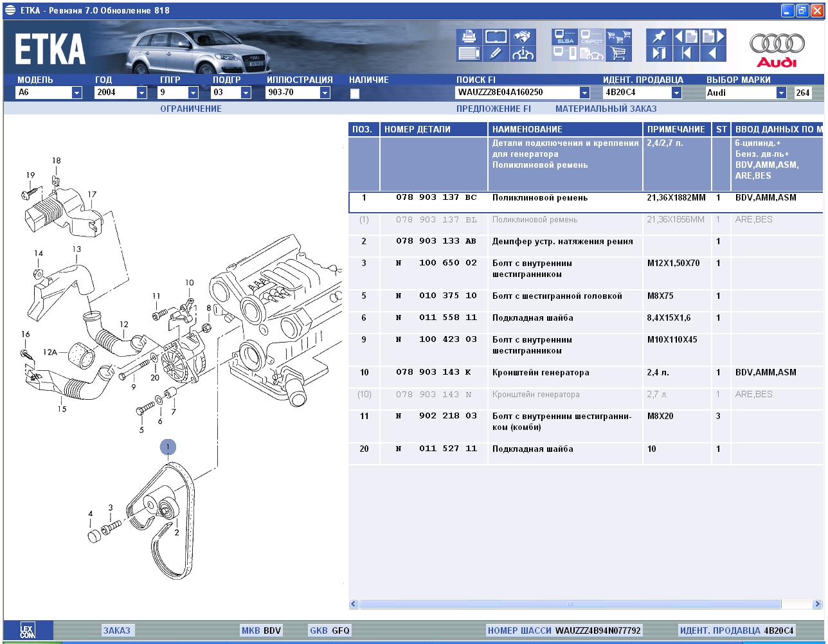The image size is (828, 644).
Task: Select the grayed row 078 903 137 BL
Action: click(x=586, y=224)
